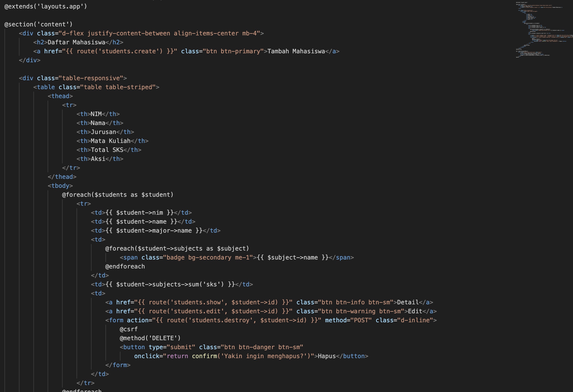Click the 'Hapus' submit button label
Screen dimensions: 573x392
[x=327, y=356]
